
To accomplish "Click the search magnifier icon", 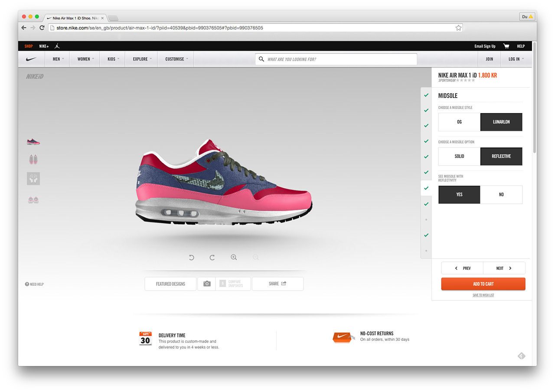I will pyautogui.click(x=261, y=59).
